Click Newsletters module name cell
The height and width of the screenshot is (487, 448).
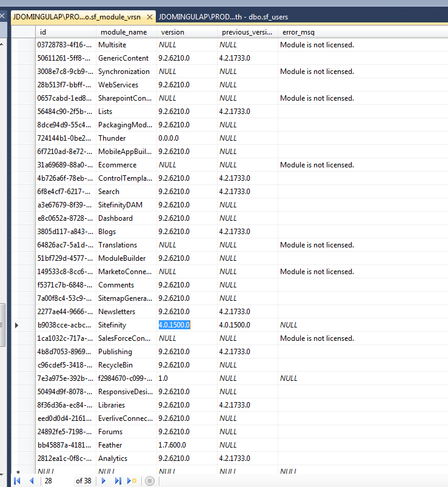[126, 312]
